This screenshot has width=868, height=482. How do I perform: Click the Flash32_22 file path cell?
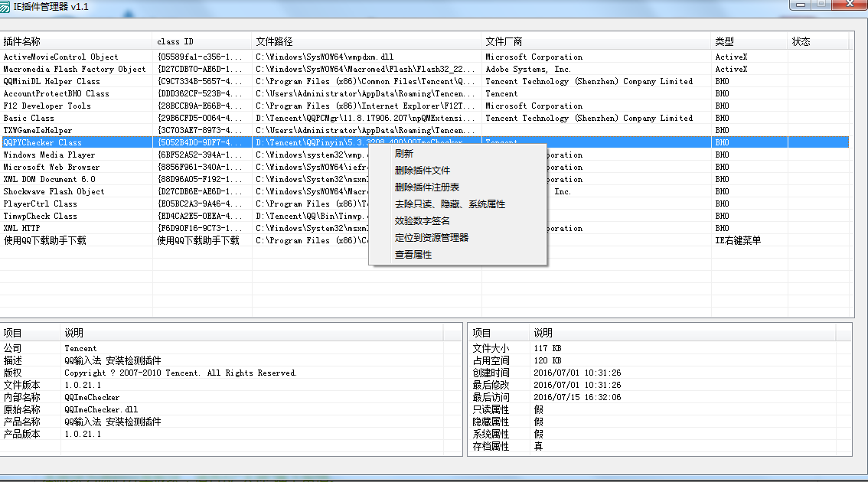coord(365,69)
